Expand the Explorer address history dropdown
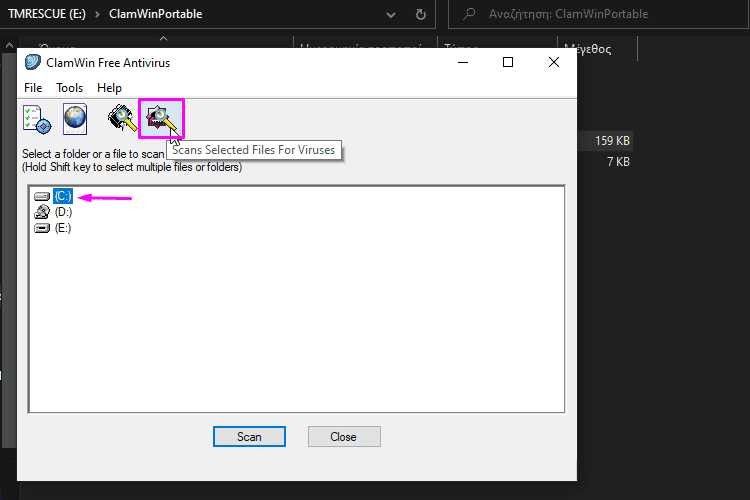This screenshot has height=500, width=750. (x=391, y=15)
